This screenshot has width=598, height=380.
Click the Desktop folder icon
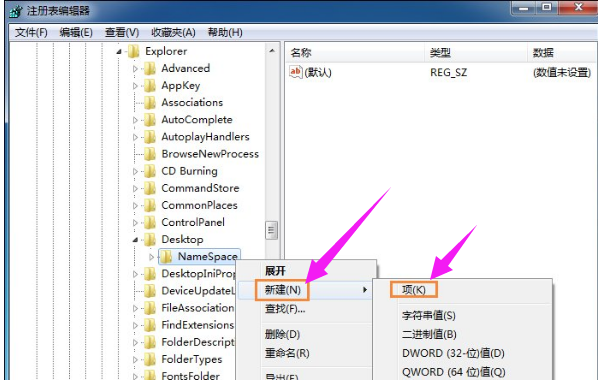tap(150, 240)
